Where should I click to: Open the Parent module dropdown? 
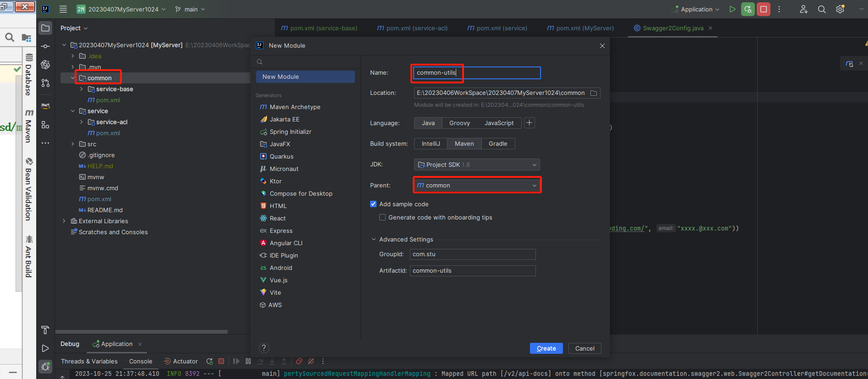coord(476,185)
